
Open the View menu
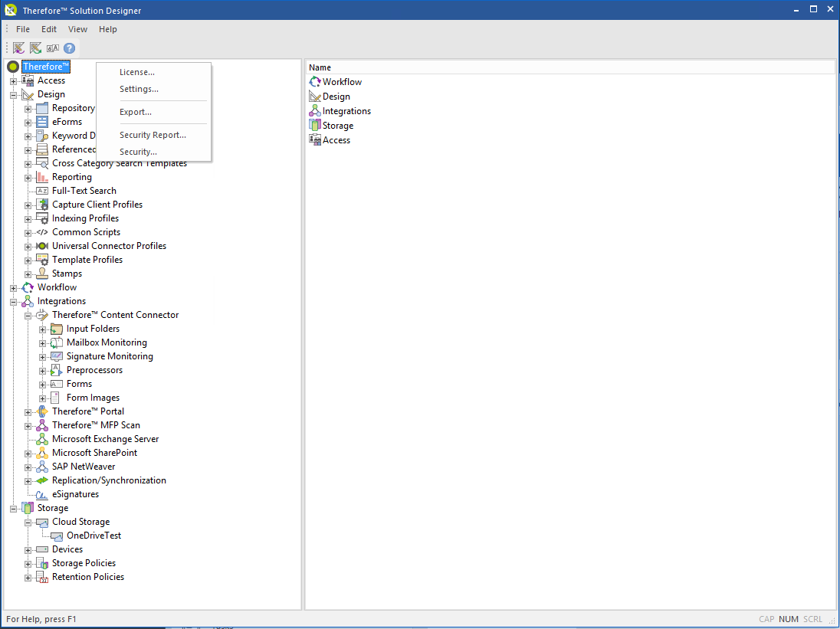[77, 28]
